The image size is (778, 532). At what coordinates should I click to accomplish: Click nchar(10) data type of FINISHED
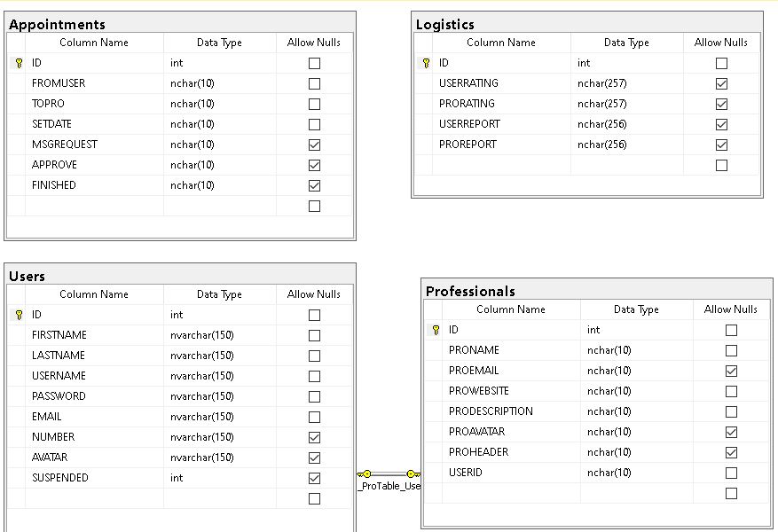pos(192,185)
